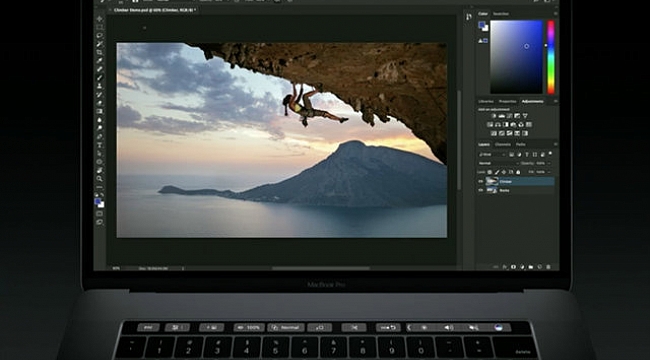Viewport: 650px width, 360px height.
Task: Select the Path Selection tool
Action: point(99,153)
